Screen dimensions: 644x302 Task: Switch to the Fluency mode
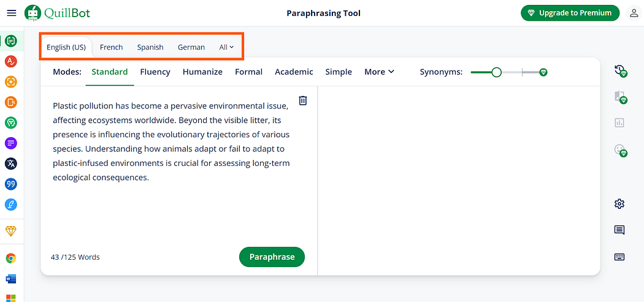tap(155, 72)
